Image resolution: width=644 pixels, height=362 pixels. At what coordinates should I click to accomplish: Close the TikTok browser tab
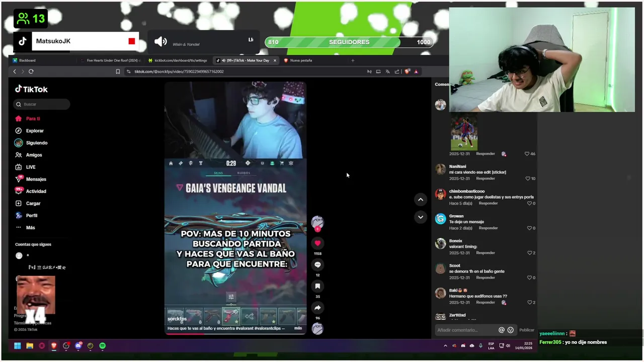(275, 60)
